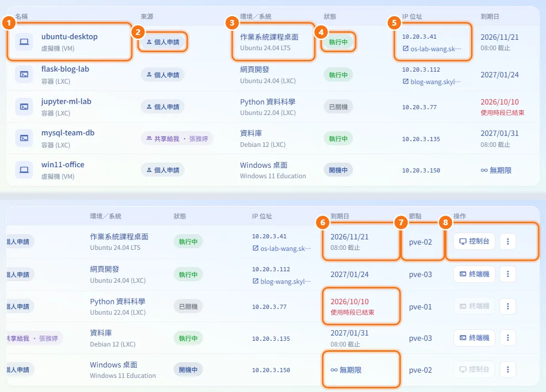Click the os-lab-wang.sk… external link icon in the lower list
The width and height of the screenshot is (546, 392).
click(x=256, y=248)
